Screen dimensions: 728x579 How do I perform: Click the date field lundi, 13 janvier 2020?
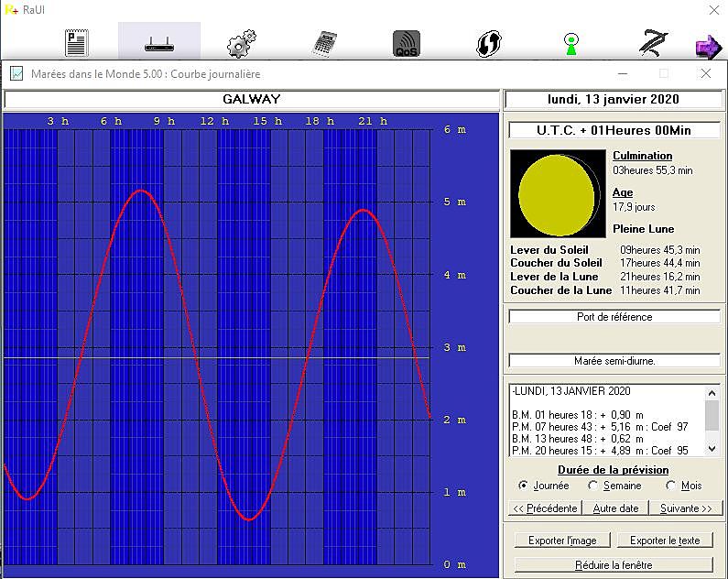coord(614,99)
